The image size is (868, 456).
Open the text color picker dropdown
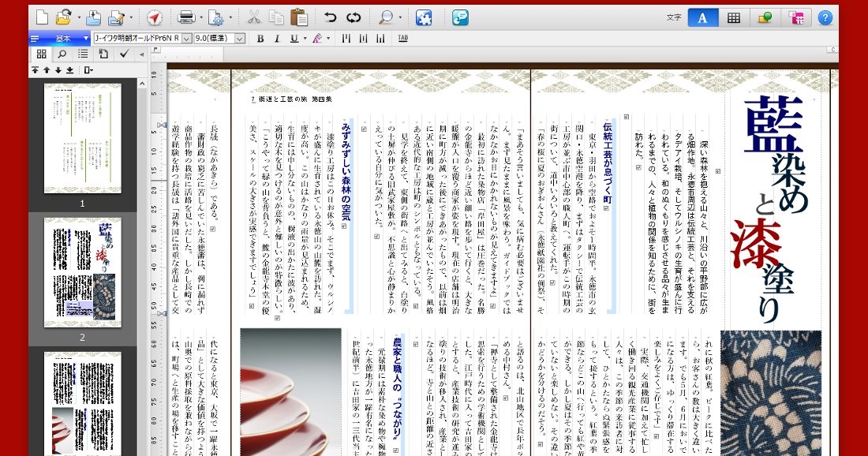[328, 38]
